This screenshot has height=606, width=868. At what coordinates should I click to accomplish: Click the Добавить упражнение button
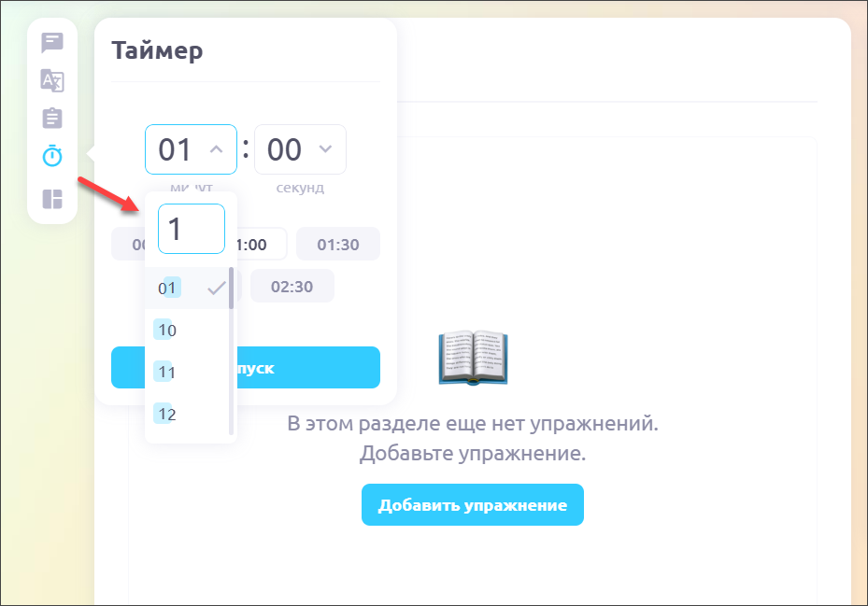(473, 505)
